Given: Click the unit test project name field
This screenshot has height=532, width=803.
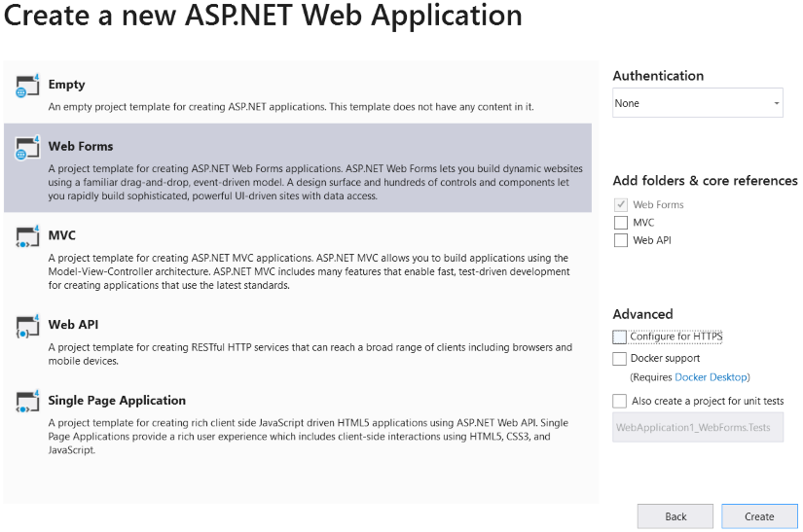Looking at the screenshot, I should (x=698, y=427).
